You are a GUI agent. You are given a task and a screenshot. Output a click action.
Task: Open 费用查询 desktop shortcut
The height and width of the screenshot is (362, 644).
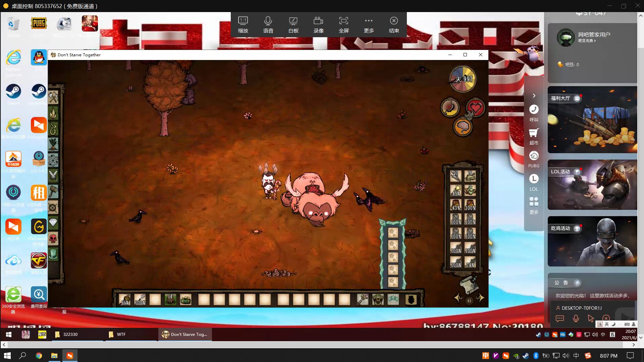click(39, 298)
